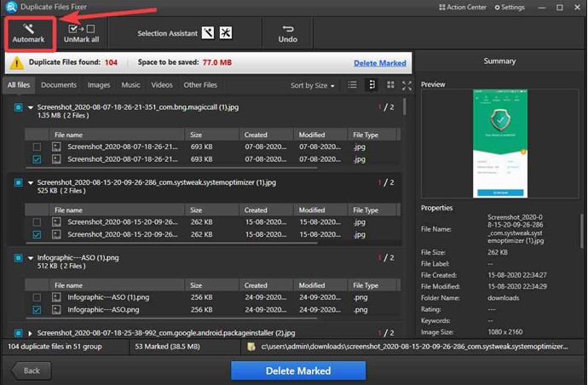Click the yellow warning icon
This screenshot has height=385, width=588.
point(17,62)
